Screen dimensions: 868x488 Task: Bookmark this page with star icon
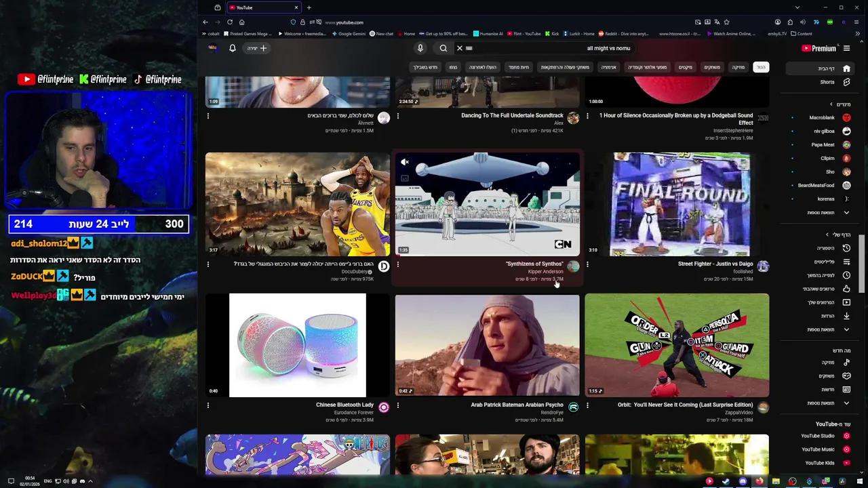726,22
